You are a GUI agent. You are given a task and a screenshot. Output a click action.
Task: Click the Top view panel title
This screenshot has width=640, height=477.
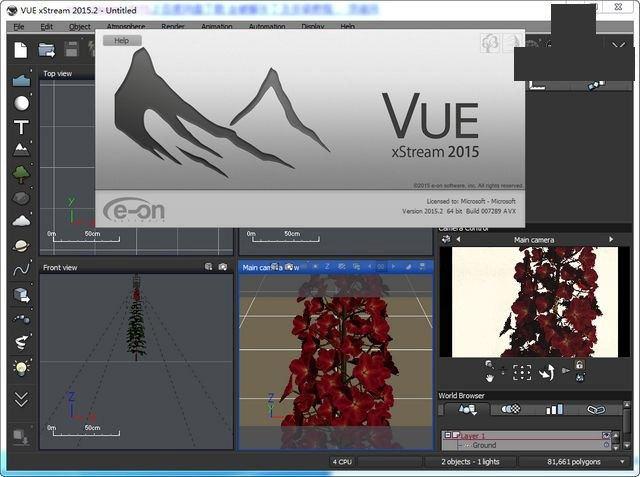[x=58, y=74]
